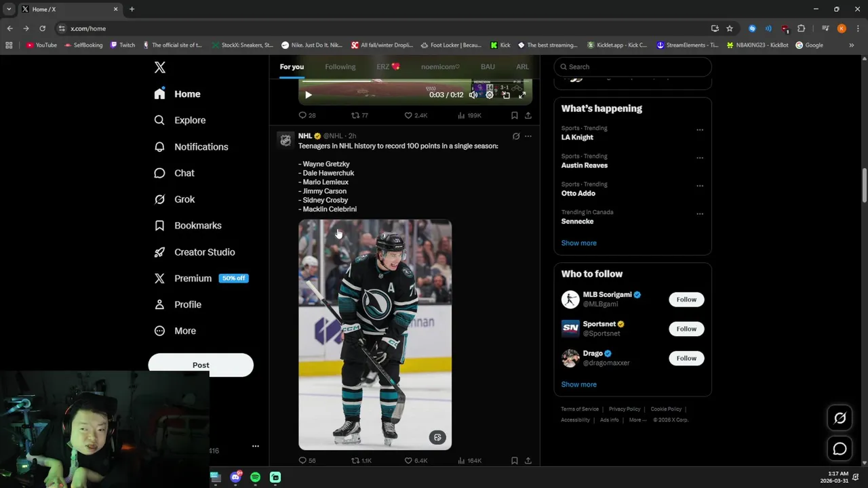Screen dimensions: 868x488
Task: Switch to the Following tab
Action: (340, 66)
